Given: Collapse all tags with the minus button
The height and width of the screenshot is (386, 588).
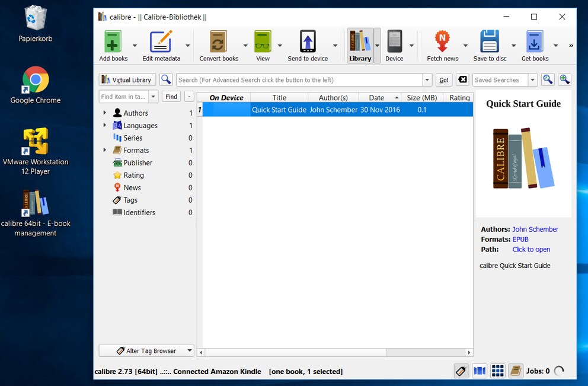Looking at the screenshot, I should [x=189, y=97].
